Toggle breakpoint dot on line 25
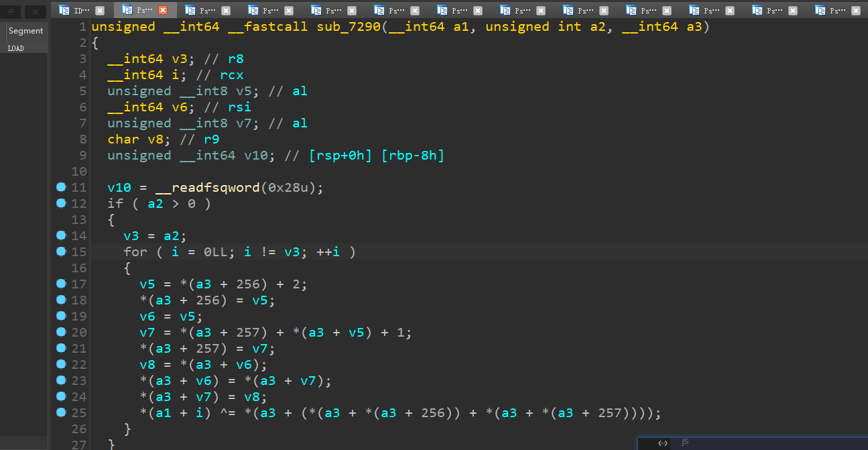The width and height of the screenshot is (868, 450). tap(61, 412)
